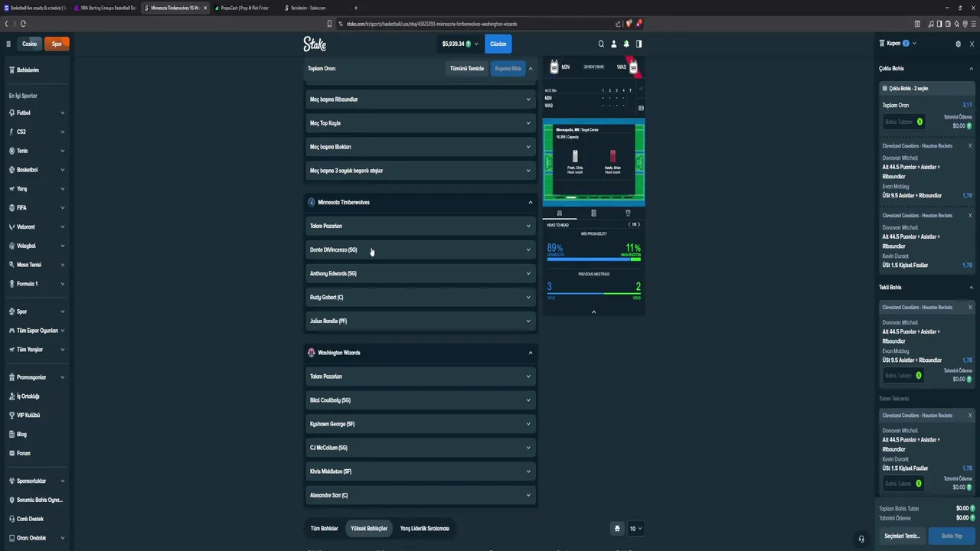Screen dimensions: 980x551
Task: Click the Tenis sidebar icon
Action: (12, 151)
